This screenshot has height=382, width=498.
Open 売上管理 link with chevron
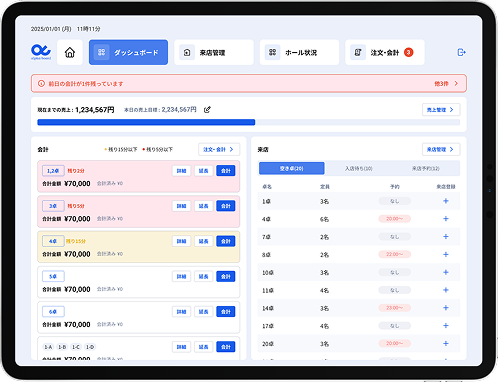pos(441,110)
